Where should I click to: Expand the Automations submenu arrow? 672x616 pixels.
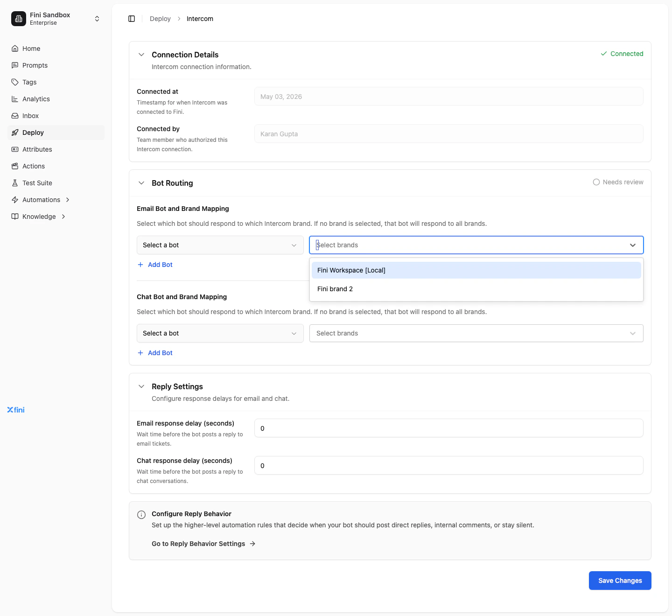click(x=68, y=200)
